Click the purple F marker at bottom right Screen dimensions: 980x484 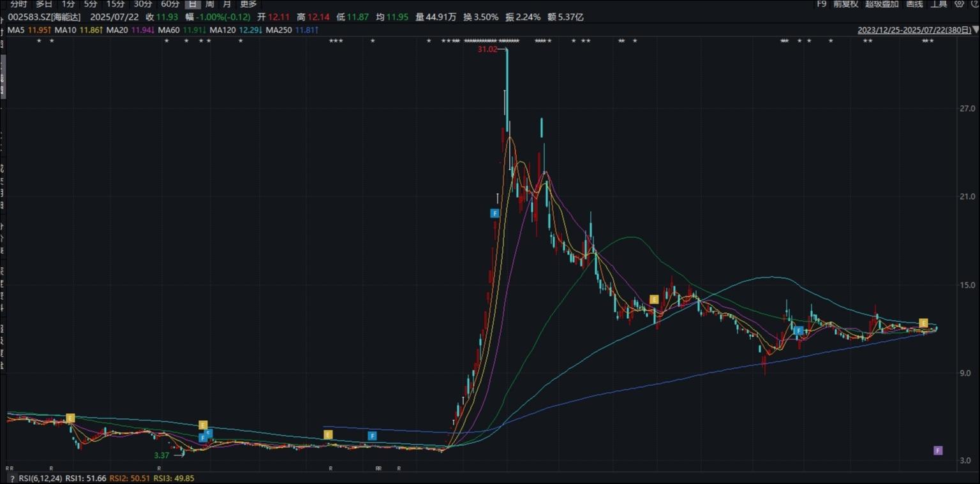938,450
